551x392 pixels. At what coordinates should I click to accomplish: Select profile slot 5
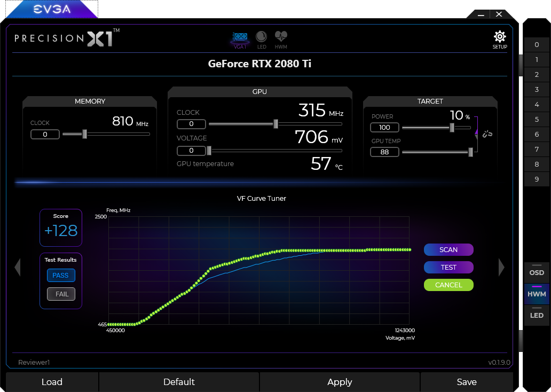tap(537, 119)
